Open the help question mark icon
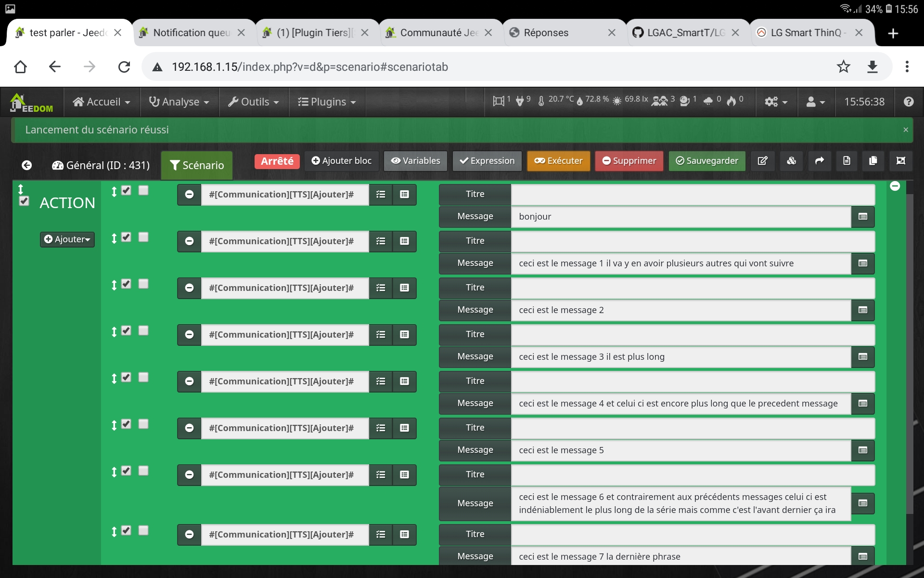The image size is (924, 578). pyautogui.click(x=909, y=102)
